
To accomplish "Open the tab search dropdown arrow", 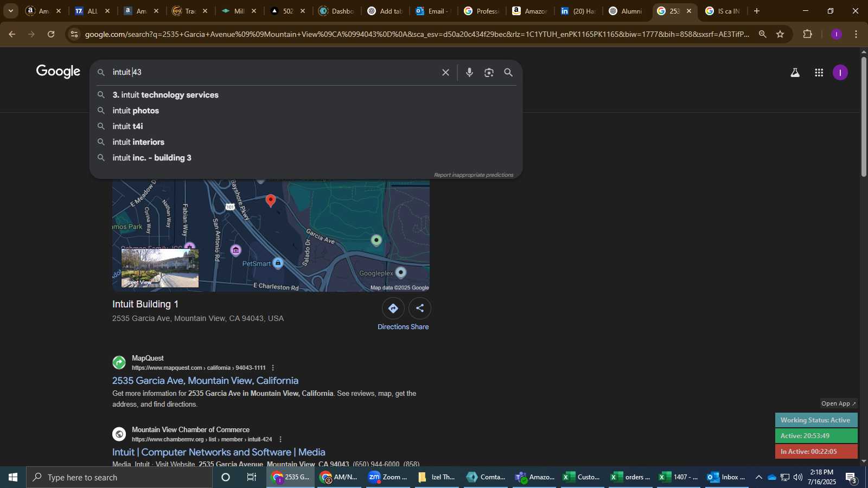I will coord(10,11).
